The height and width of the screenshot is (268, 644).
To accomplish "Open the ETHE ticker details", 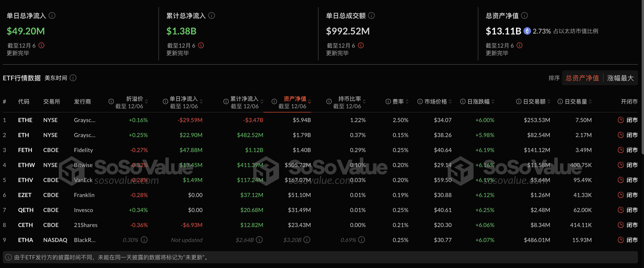I will pyautogui.click(x=25, y=120).
